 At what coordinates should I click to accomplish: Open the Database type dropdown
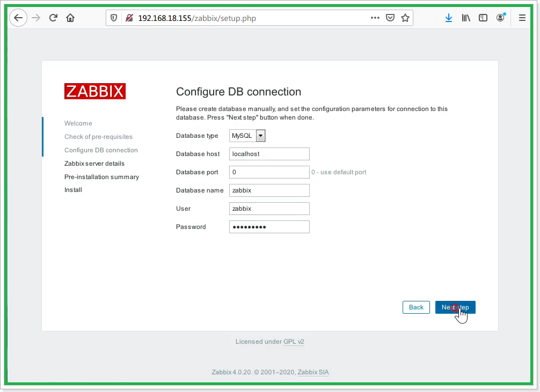(247, 136)
